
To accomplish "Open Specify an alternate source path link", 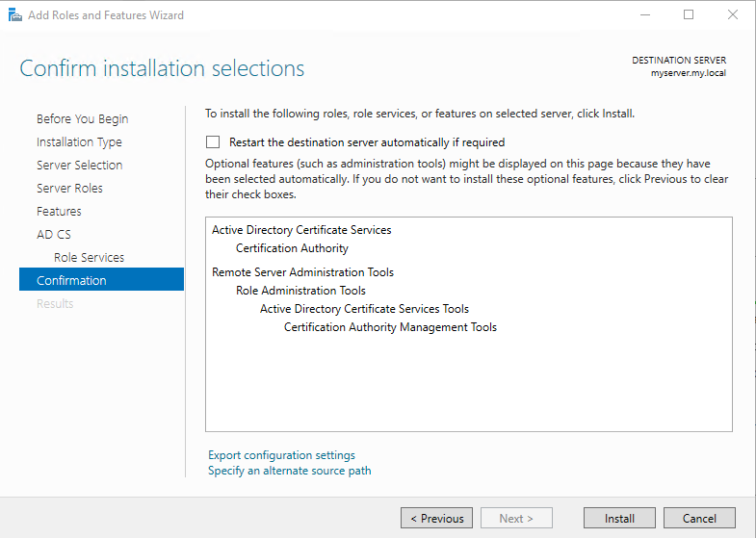I will click(x=289, y=471).
